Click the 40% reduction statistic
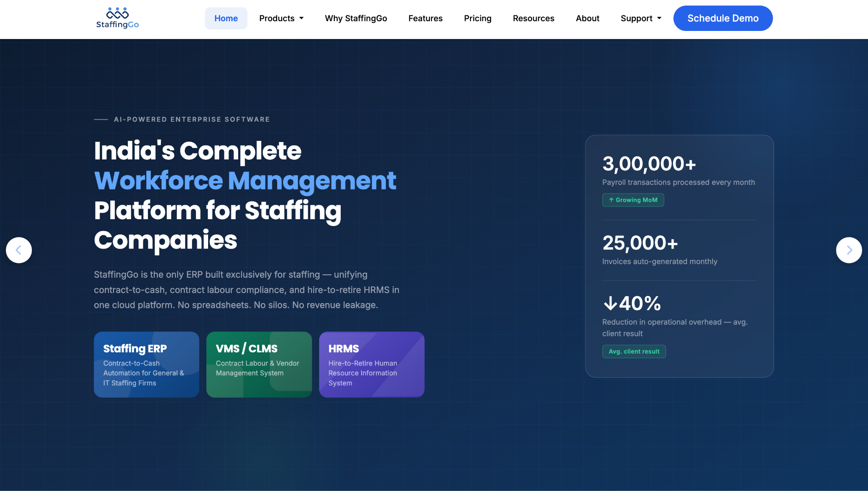Image resolution: width=868 pixels, height=491 pixels. (x=632, y=304)
